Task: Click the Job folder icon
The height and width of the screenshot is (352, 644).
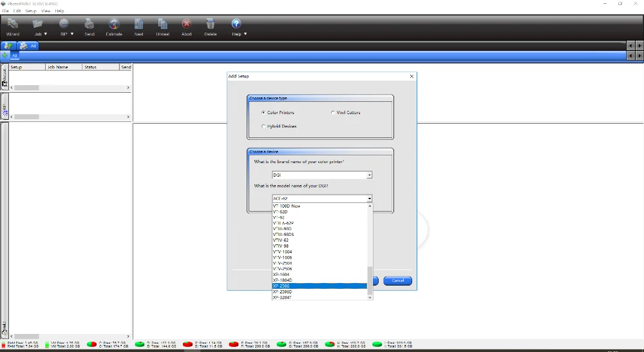Action: tap(37, 24)
